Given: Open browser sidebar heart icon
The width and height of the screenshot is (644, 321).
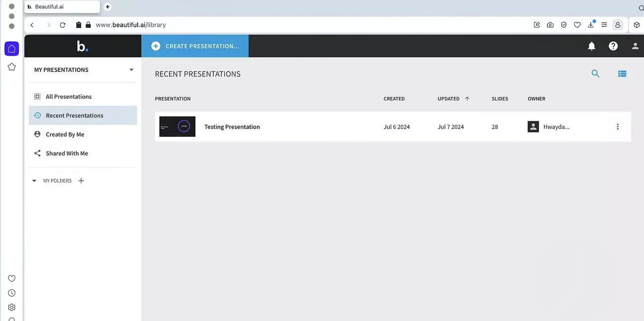Looking at the screenshot, I should (x=12, y=278).
